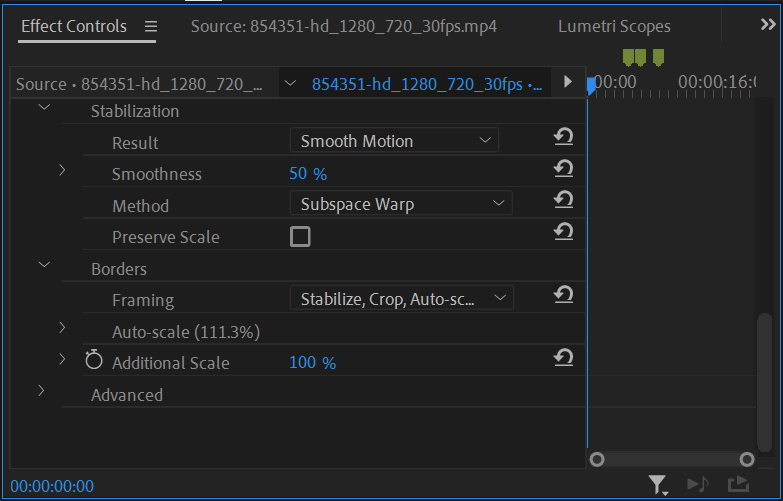The width and height of the screenshot is (783, 501).
Task: Collapse the Borders section
Action: pos(44,266)
